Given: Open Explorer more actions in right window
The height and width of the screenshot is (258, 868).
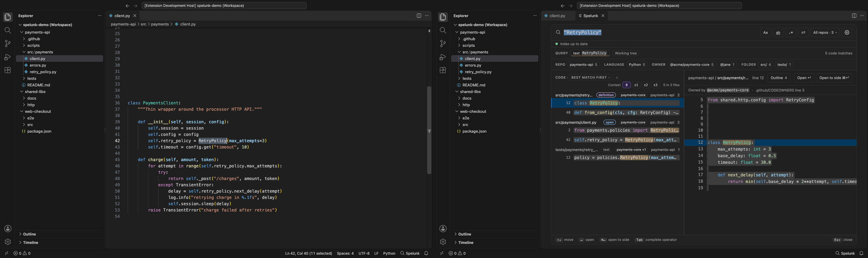Looking at the screenshot, I should [x=535, y=16].
